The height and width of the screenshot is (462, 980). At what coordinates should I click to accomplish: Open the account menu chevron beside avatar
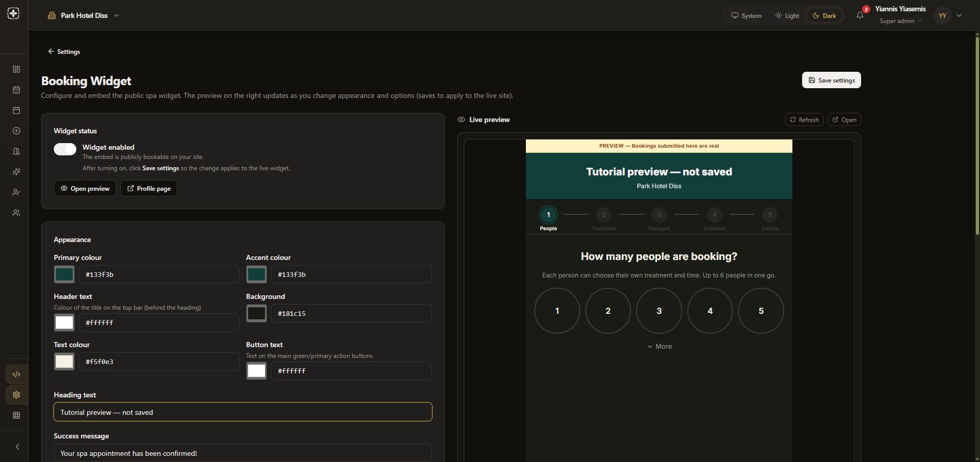coord(959,15)
